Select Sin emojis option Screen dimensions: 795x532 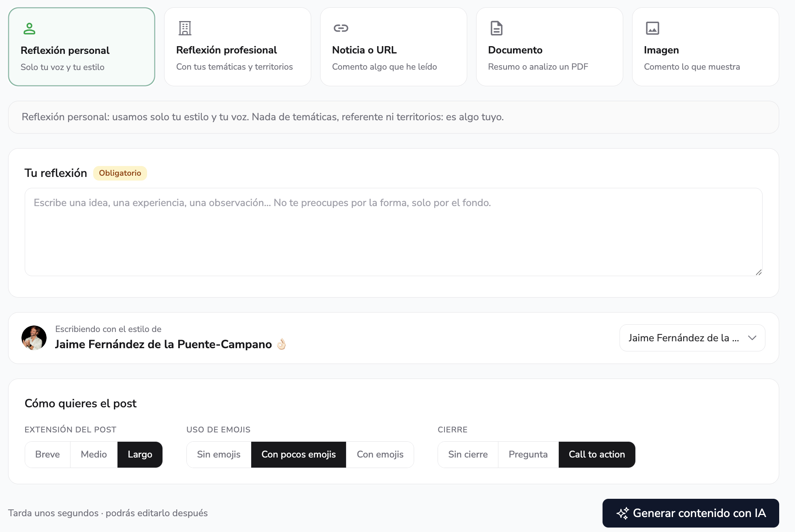tap(219, 455)
